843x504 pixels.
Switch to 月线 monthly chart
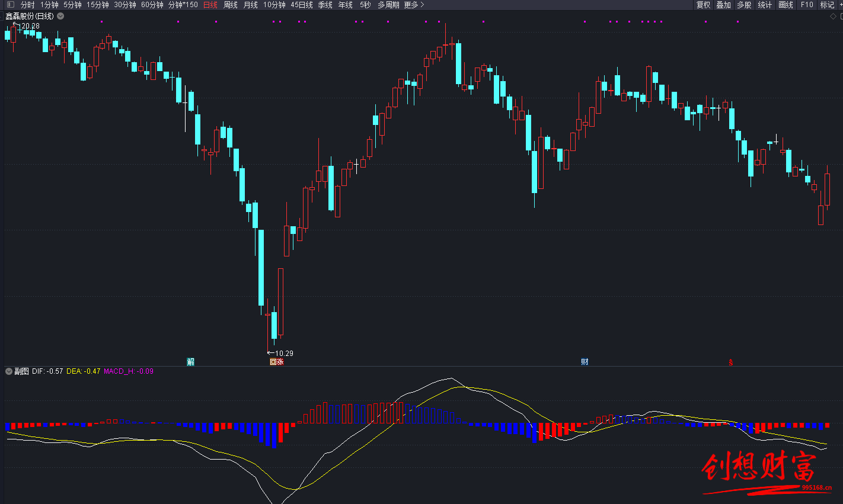click(251, 5)
